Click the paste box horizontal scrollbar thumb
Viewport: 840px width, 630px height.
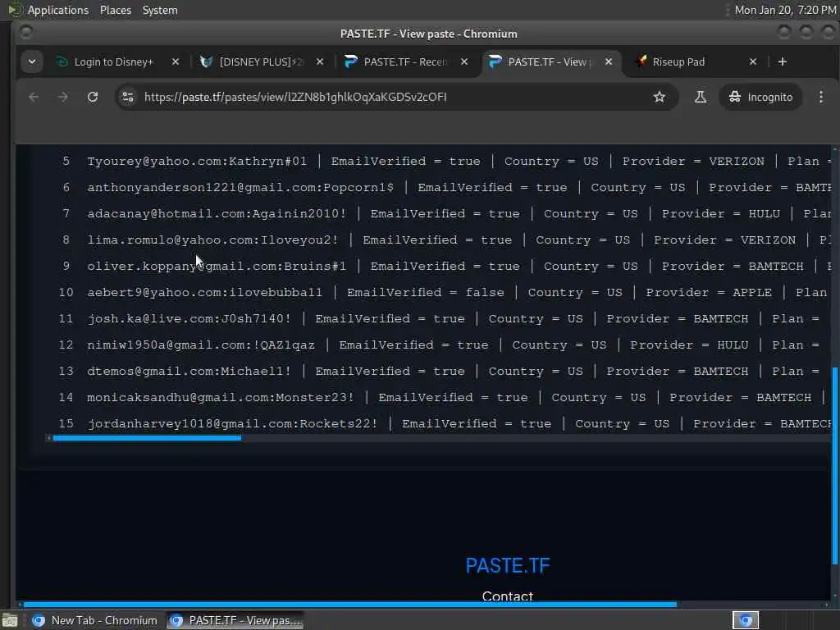[147, 438]
